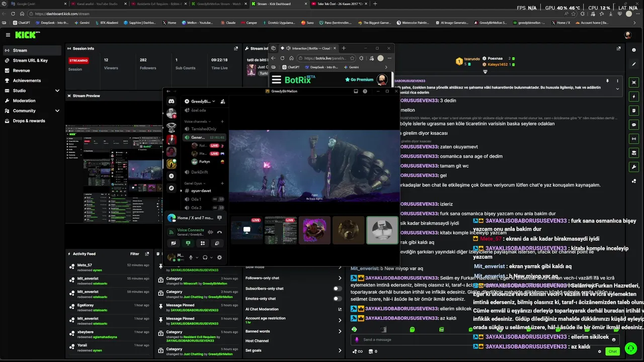Disconnect from Discord voice call
This screenshot has width=644, height=362.
point(219,232)
